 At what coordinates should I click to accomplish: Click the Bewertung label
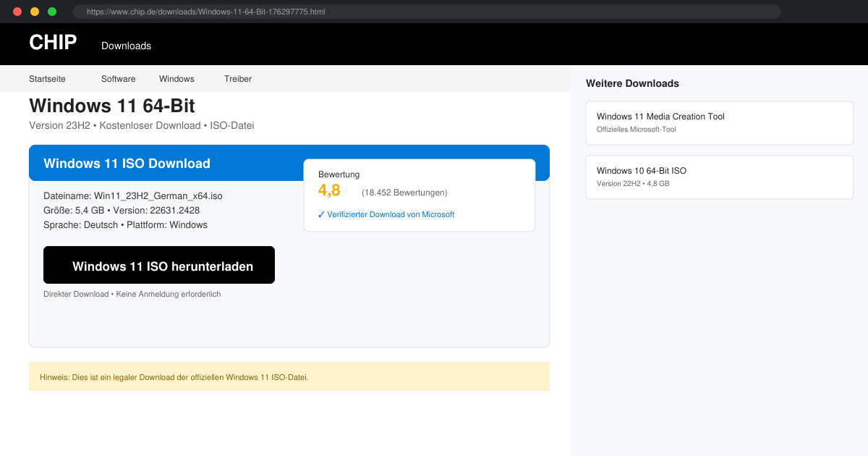[x=339, y=174]
